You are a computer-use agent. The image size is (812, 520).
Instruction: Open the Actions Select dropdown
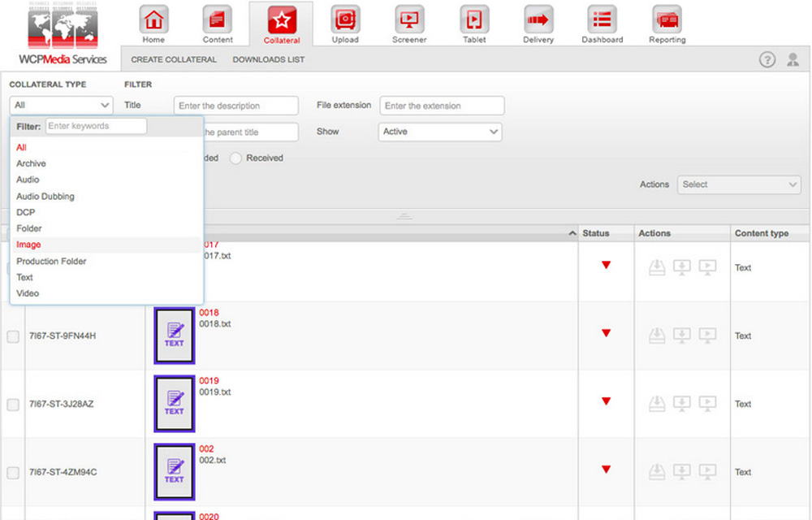739,184
